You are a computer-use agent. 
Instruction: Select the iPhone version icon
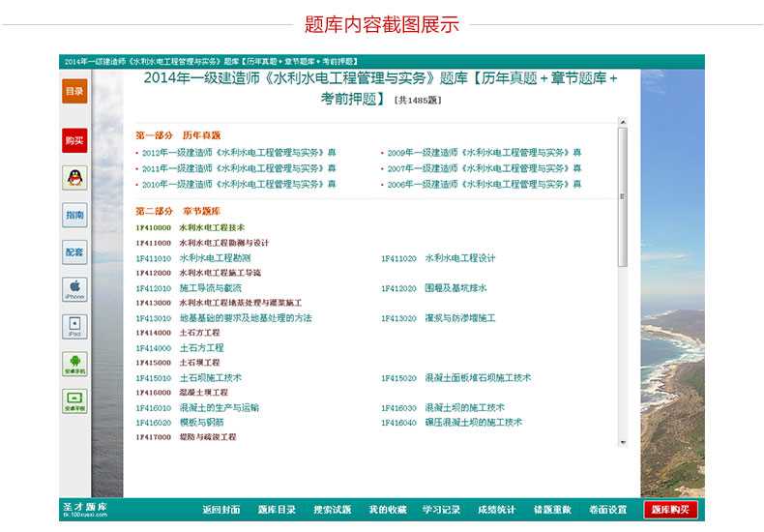tap(74, 289)
